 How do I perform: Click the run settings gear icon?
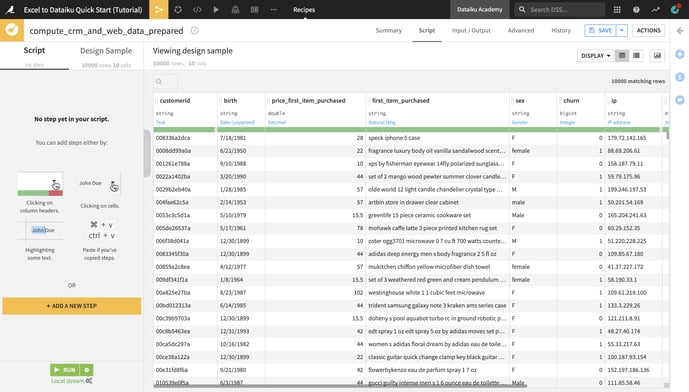point(87,370)
